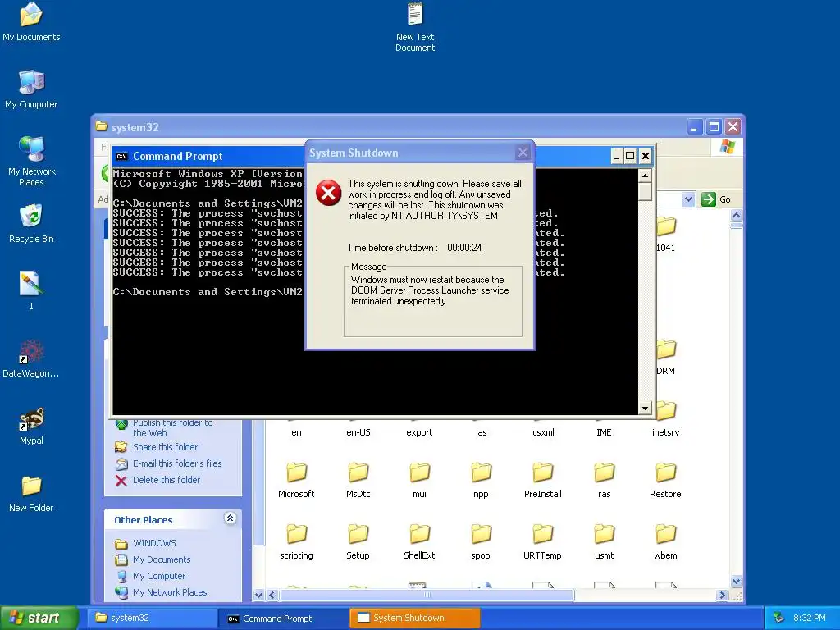The height and width of the screenshot is (630, 840).
Task: Launch the DataWagon shortcut
Action: pos(31,358)
